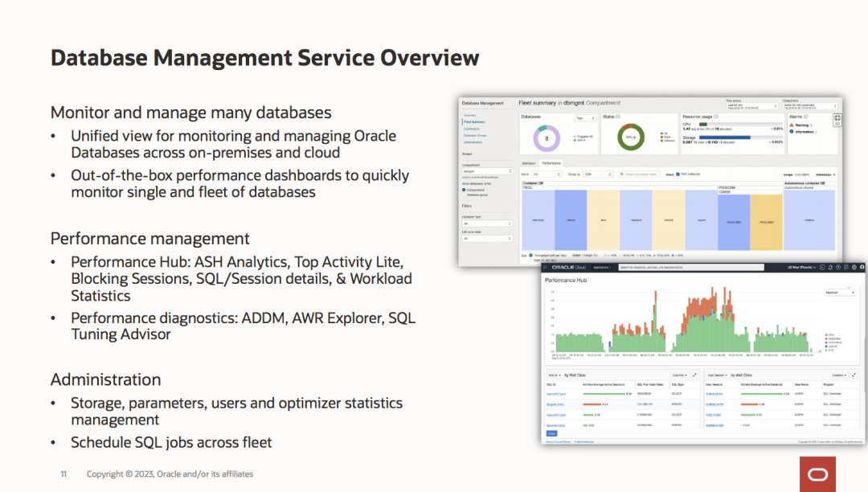Click info icon beside Resource usage heading
Screen dimensions: 868x492
(716, 117)
